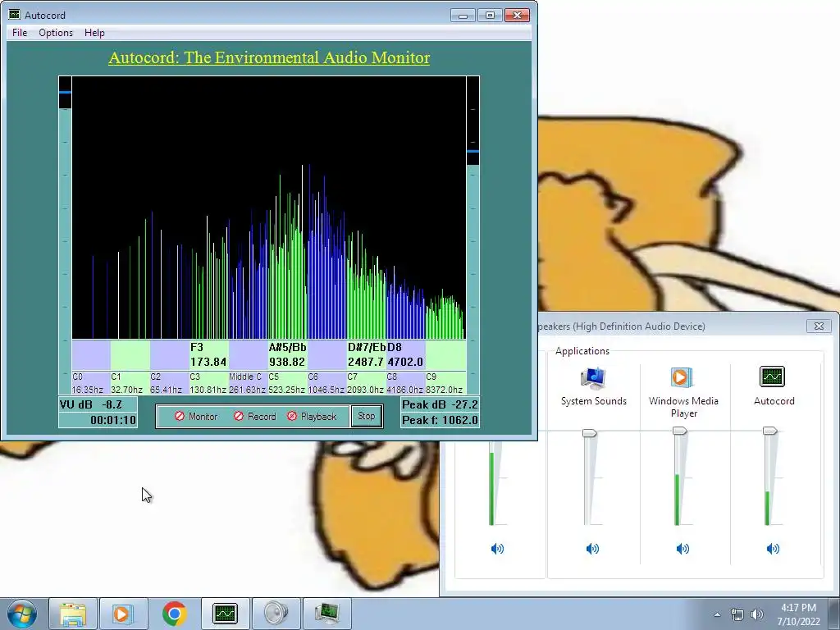
Task: Close the Volume Mixer window
Action: (819, 326)
